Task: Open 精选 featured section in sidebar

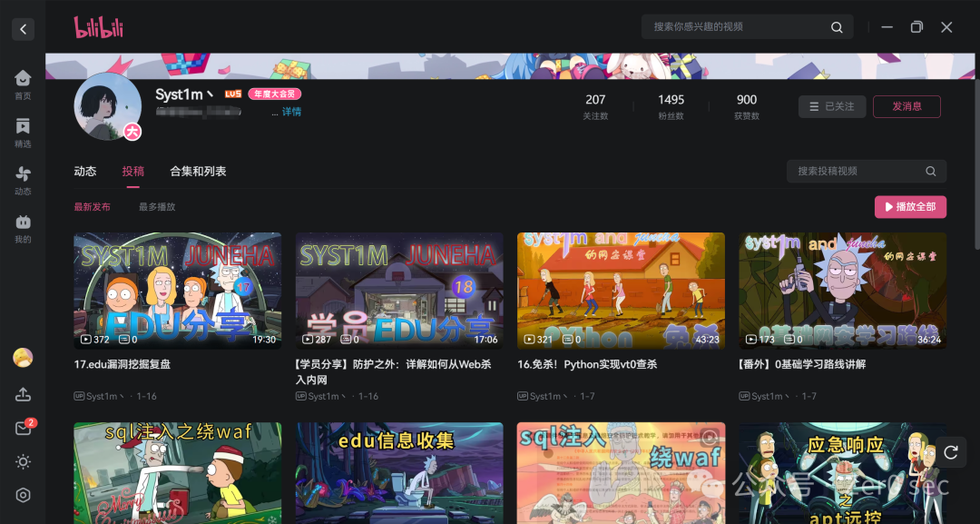Action: click(23, 133)
